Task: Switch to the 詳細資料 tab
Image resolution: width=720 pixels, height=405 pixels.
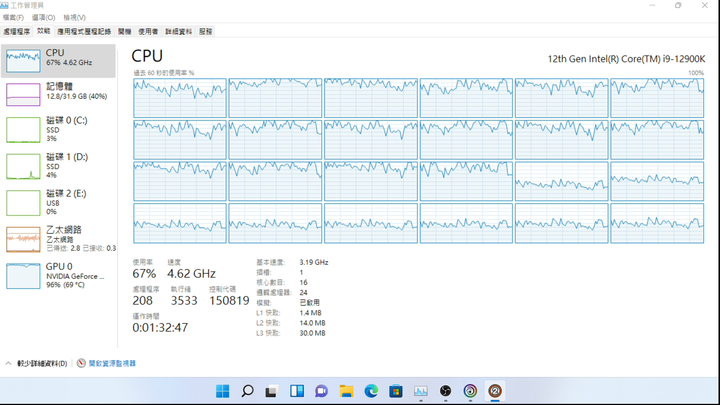Action: click(x=179, y=32)
